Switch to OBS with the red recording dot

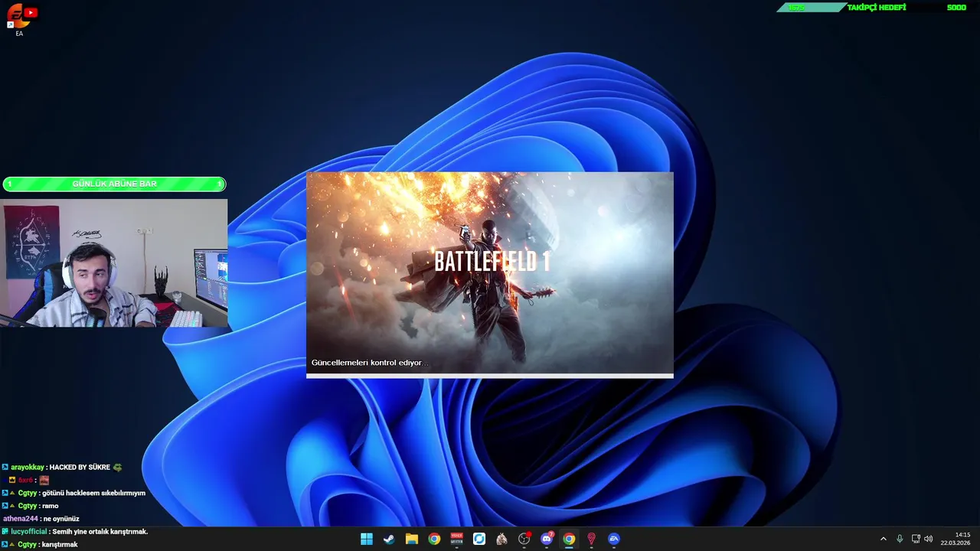pos(524,539)
